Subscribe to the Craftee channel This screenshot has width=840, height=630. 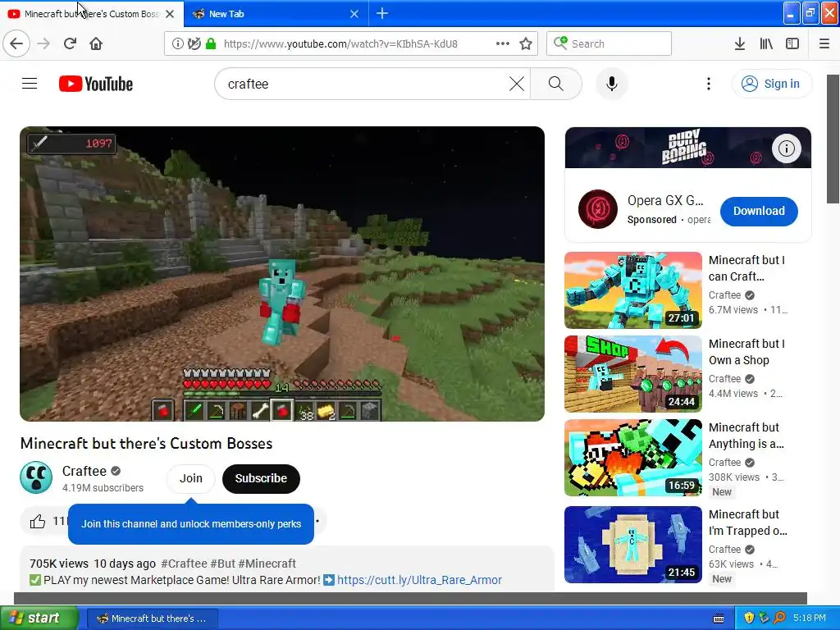(x=261, y=478)
